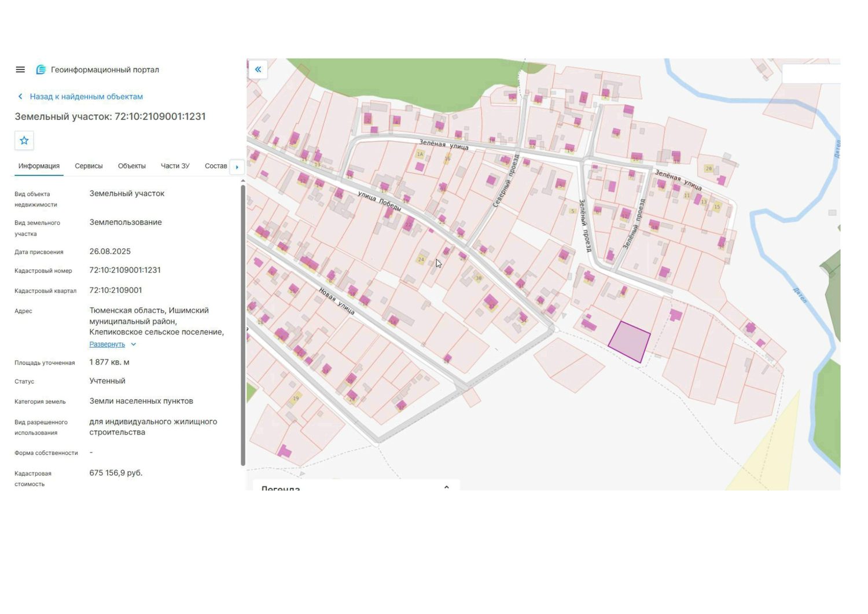Viewport: 868px width, 614px height.
Task: Click the chevron next to Развернуть
Action: click(134, 344)
